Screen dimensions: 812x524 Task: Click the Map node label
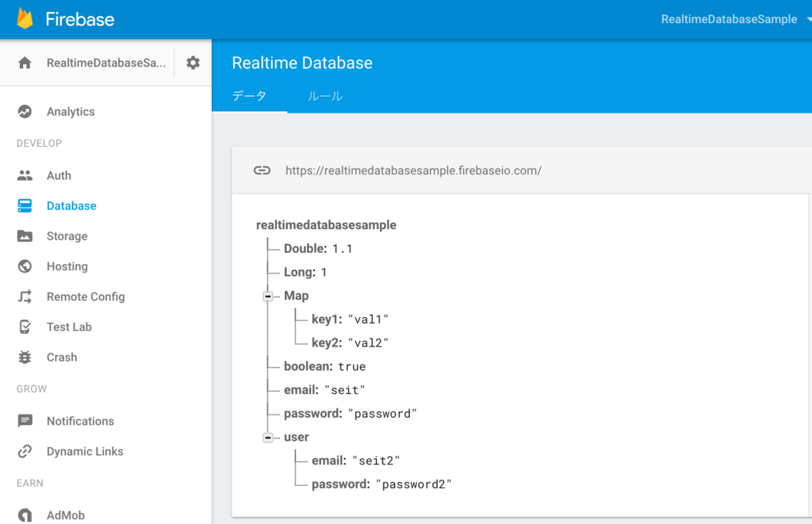(x=297, y=296)
